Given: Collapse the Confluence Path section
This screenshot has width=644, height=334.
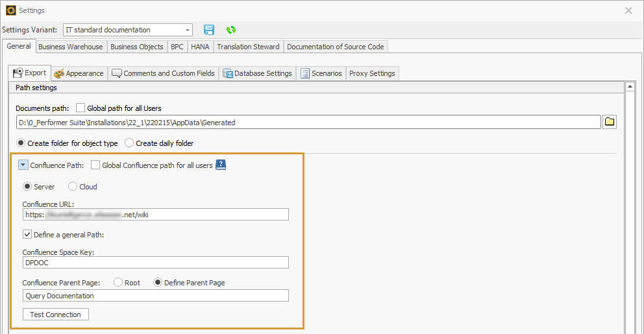Looking at the screenshot, I should tap(23, 165).
